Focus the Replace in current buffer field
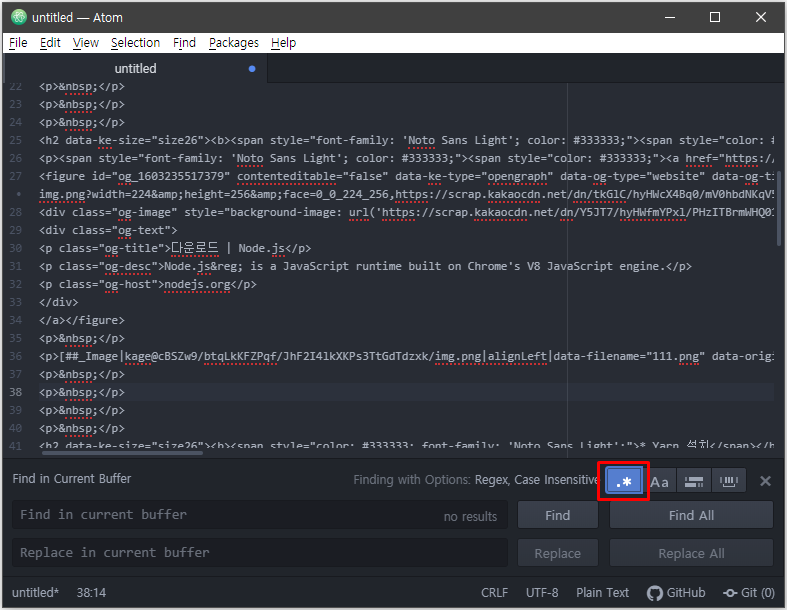 point(259,553)
